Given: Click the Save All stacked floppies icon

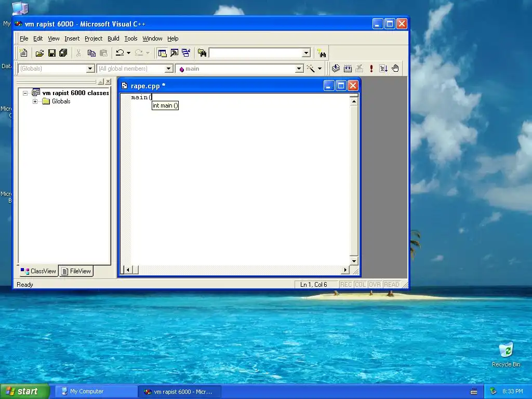Looking at the screenshot, I should click(x=63, y=53).
